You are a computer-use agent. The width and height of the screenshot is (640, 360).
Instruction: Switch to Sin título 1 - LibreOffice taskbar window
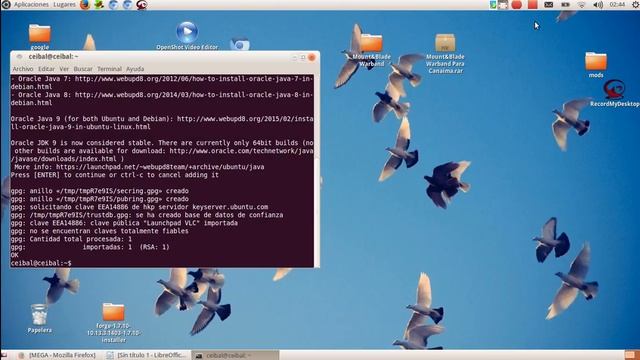click(147, 355)
